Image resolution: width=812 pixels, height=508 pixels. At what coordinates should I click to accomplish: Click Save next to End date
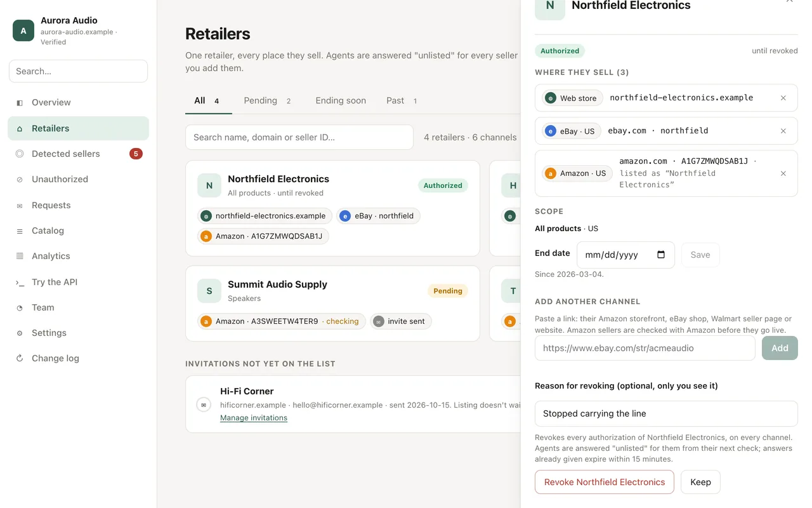700,255
